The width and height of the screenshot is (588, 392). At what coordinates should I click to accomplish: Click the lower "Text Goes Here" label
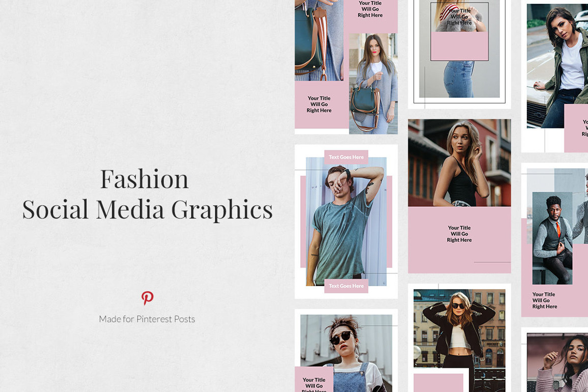coord(346,286)
